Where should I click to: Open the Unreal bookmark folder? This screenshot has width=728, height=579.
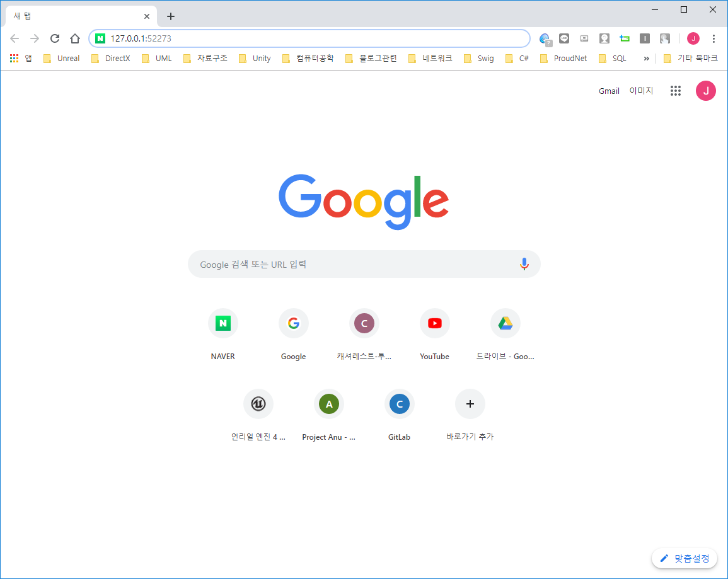pos(61,59)
